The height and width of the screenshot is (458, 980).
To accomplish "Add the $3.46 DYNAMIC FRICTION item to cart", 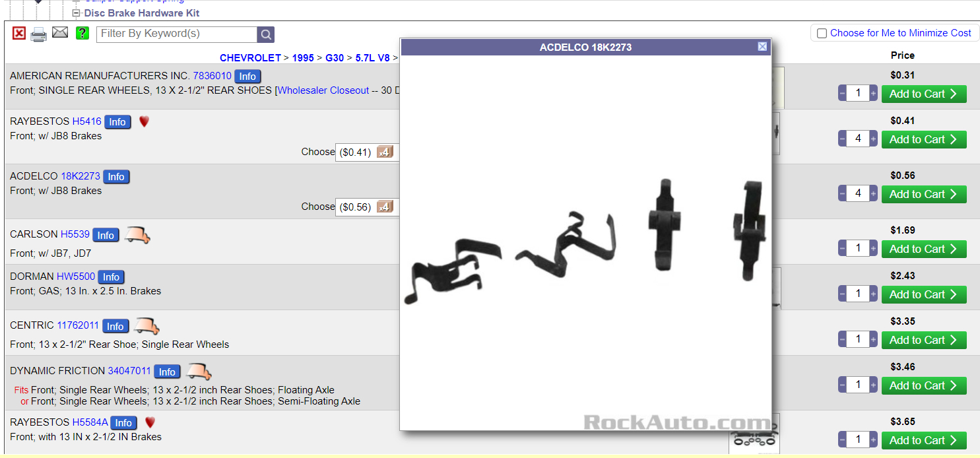I will click(924, 385).
